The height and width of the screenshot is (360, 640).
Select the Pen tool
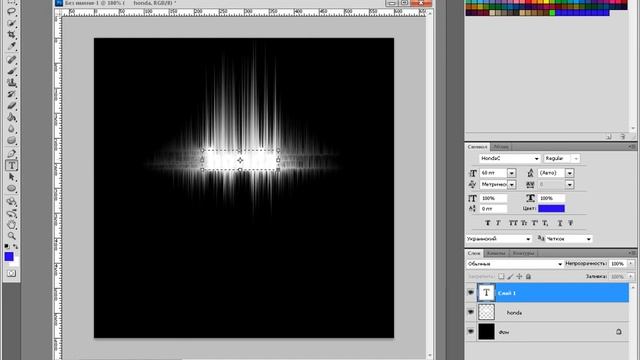(11, 154)
